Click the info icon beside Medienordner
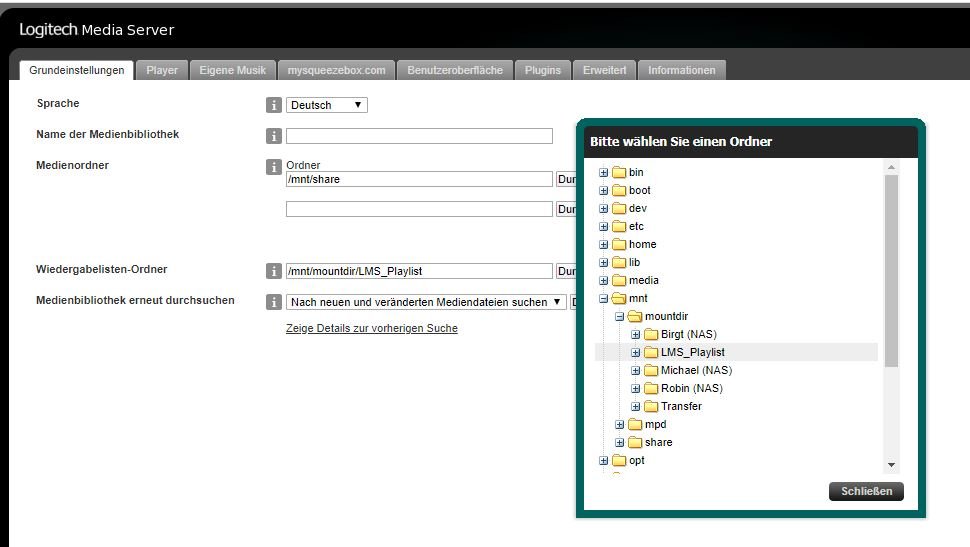The width and height of the screenshot is (970, 547). [x=273, y=167]
